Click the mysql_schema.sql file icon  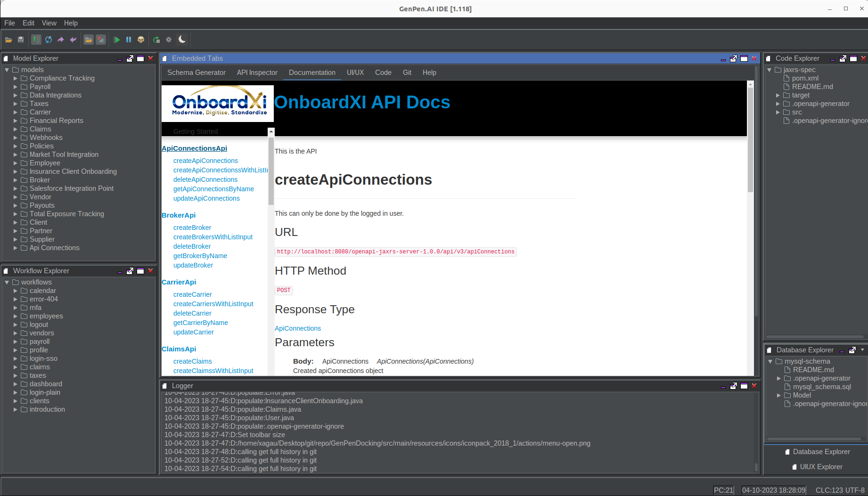pos(787,387)
